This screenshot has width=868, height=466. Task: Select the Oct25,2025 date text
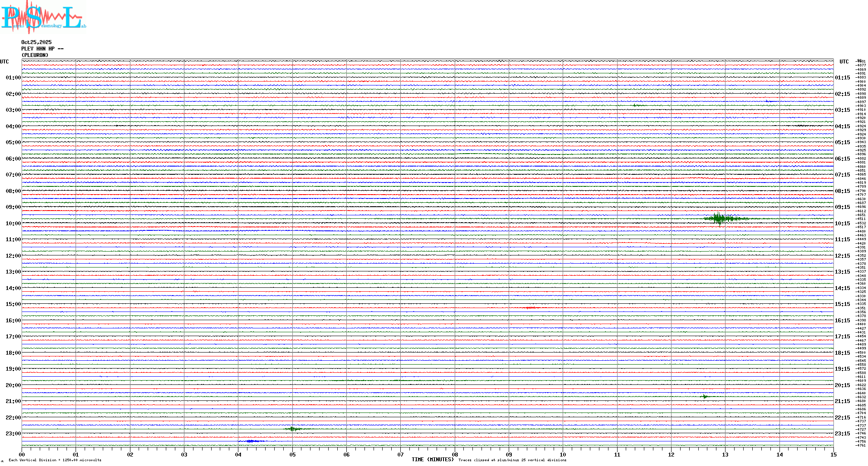point(36,42)
